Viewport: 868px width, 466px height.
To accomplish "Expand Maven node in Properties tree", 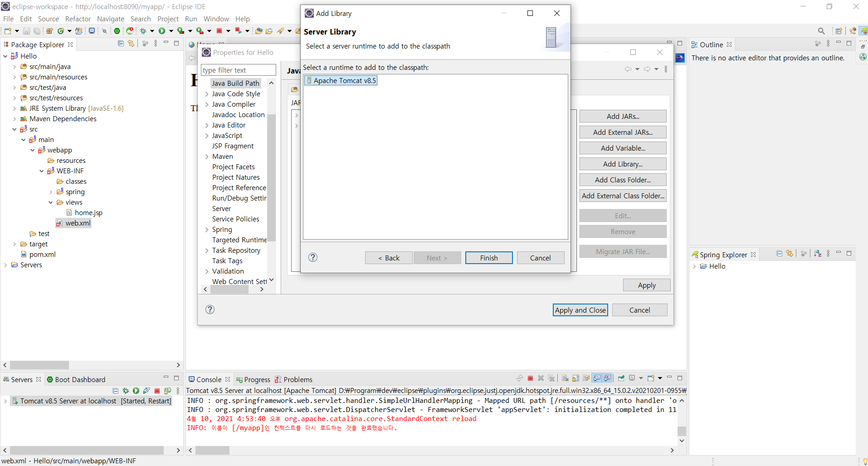I will click(207, 157).
